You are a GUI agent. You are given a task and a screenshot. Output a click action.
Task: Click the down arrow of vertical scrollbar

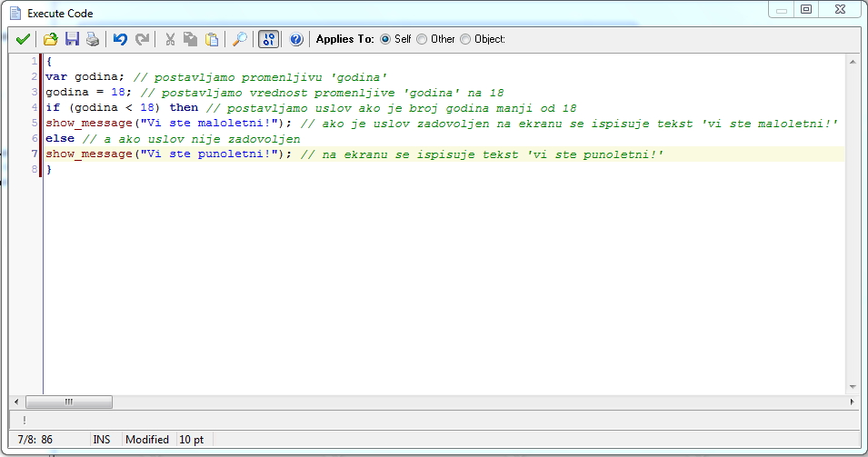[x=853, y=387]
